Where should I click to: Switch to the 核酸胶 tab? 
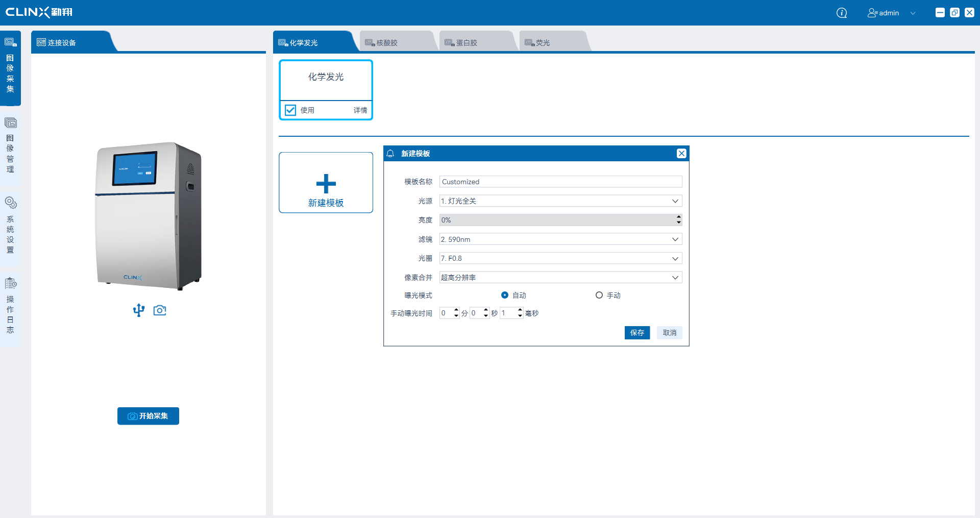(387, 43)
